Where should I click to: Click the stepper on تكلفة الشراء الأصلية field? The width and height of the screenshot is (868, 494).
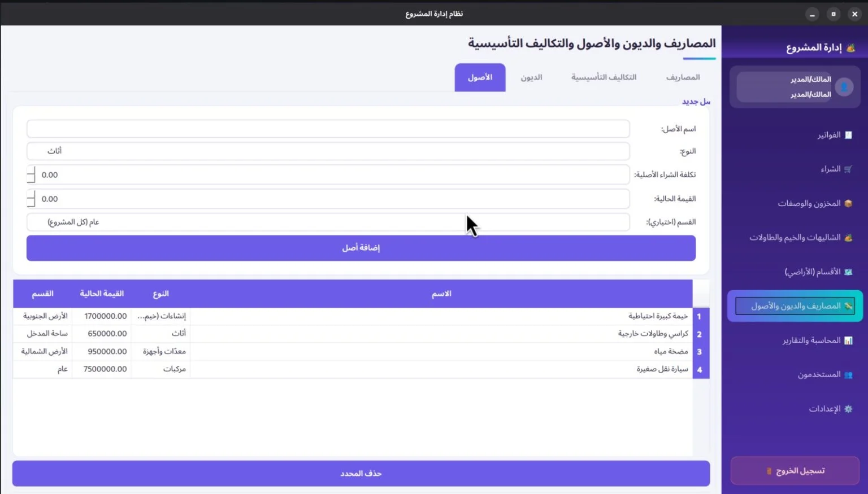[x=31, y=174]
